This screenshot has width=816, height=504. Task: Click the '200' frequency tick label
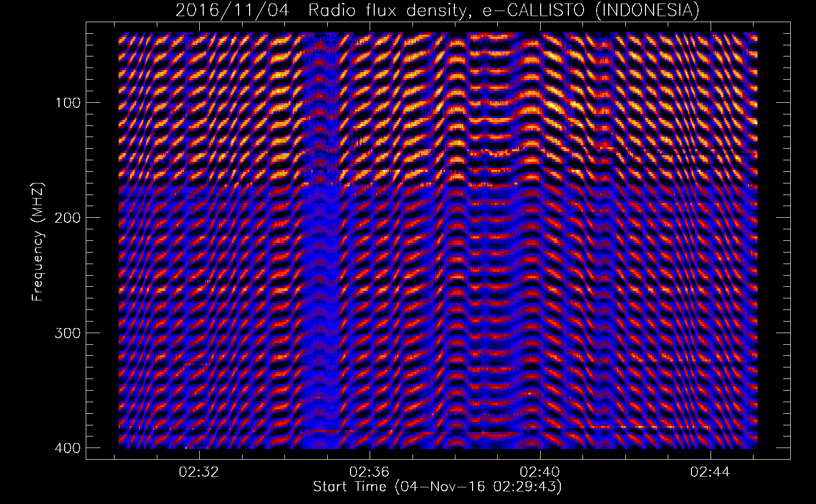click(x=67, y=218)
